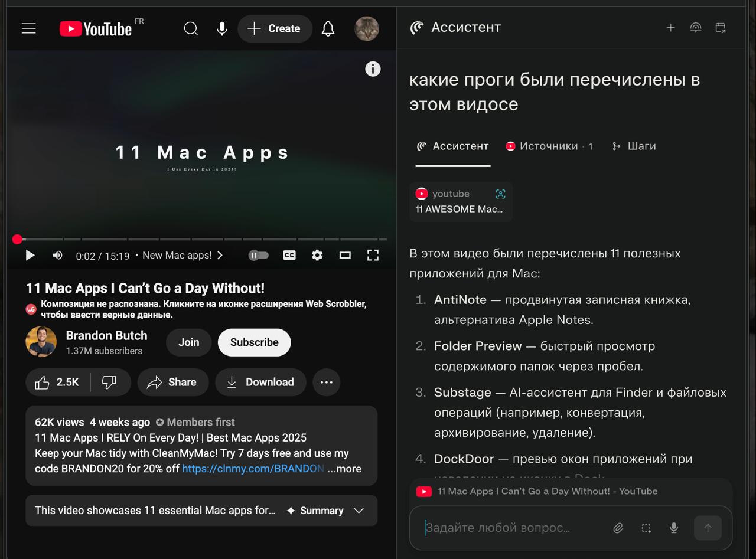756x559 pixels.
Task: Go to the YouTube home logo
Action: 96,28
